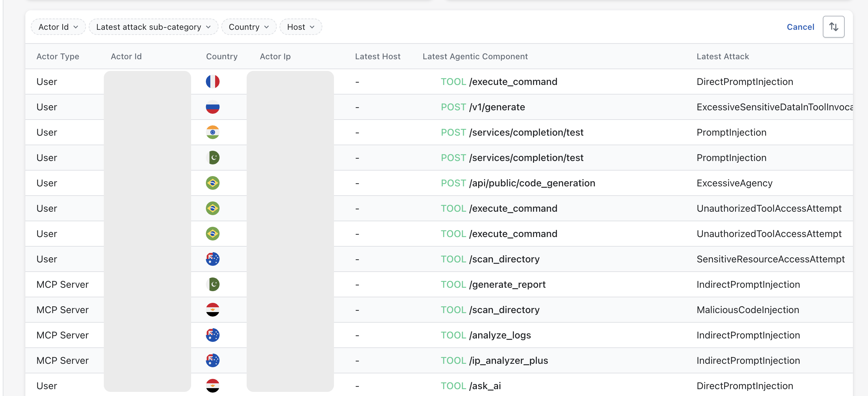Screen dimensions: 868x396
Task: Click the Australia flag in the analyze_logs row
Action: 212,335
